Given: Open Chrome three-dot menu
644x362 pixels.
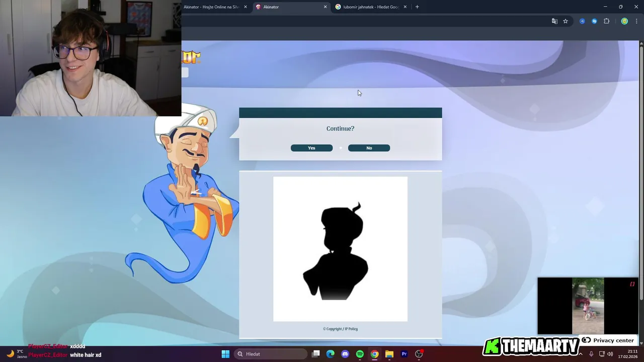Looking at the screenshot, I should point(636,21).
